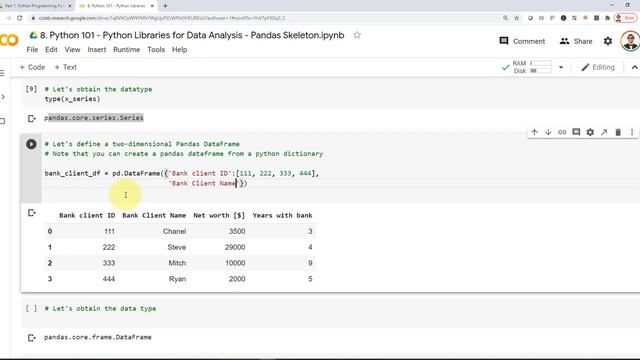Screen dimensions: 640x360
Task: Add a new Code cell
Action: pos(32,67)
